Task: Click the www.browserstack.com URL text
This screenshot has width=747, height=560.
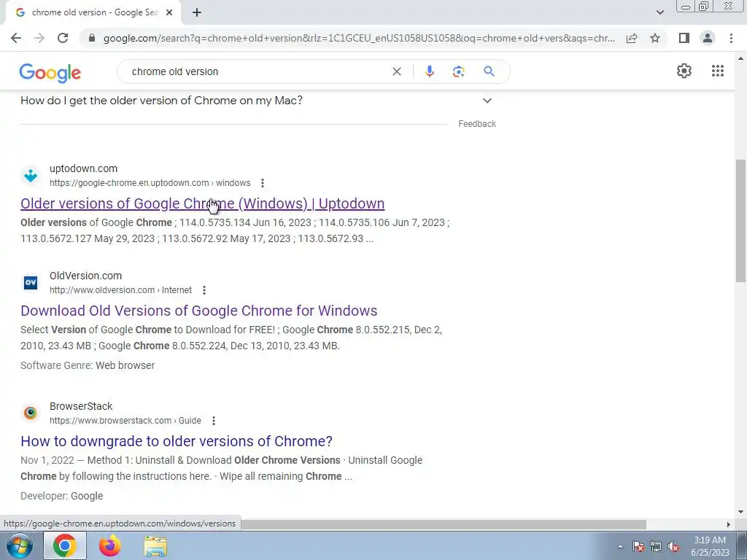Action: (x=125, y=421)
